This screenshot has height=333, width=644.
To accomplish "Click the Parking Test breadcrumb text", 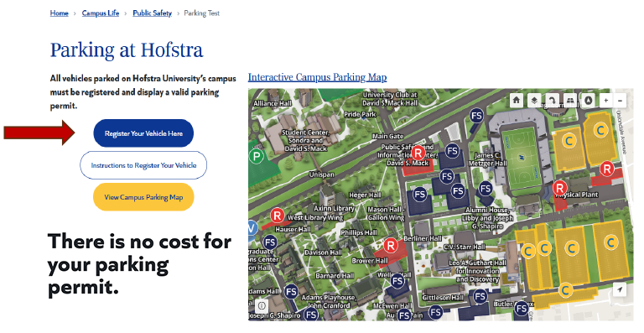I will [201, 13].
